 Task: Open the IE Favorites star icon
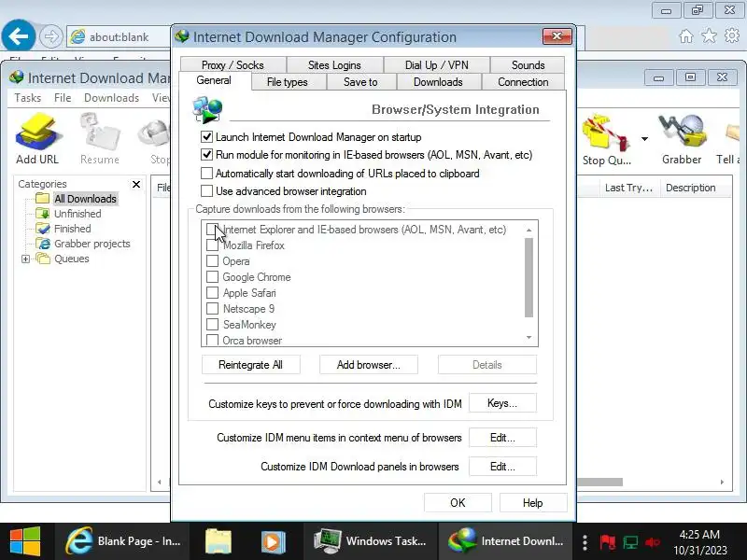click(x=709, y=35)
